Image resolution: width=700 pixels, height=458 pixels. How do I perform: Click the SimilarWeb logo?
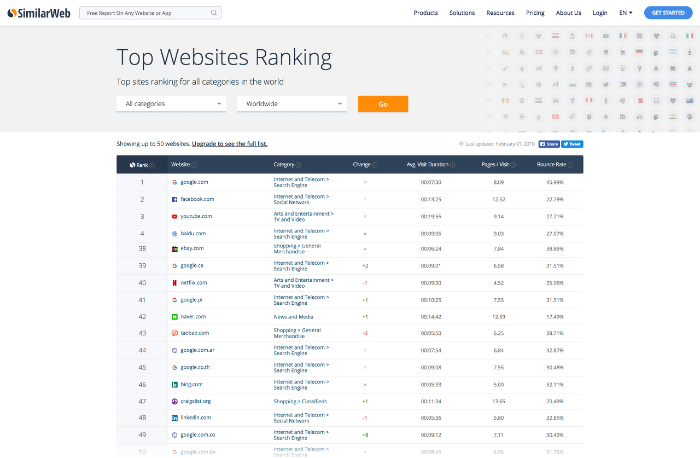[39, 13]
